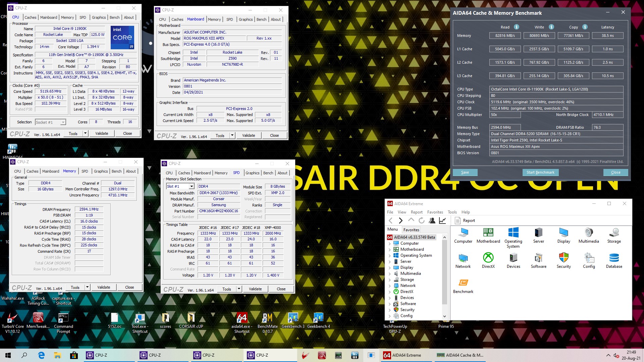644x362 pixels.
Task: Open the Config category icon in AIDA64
Action: coord(589,260)
